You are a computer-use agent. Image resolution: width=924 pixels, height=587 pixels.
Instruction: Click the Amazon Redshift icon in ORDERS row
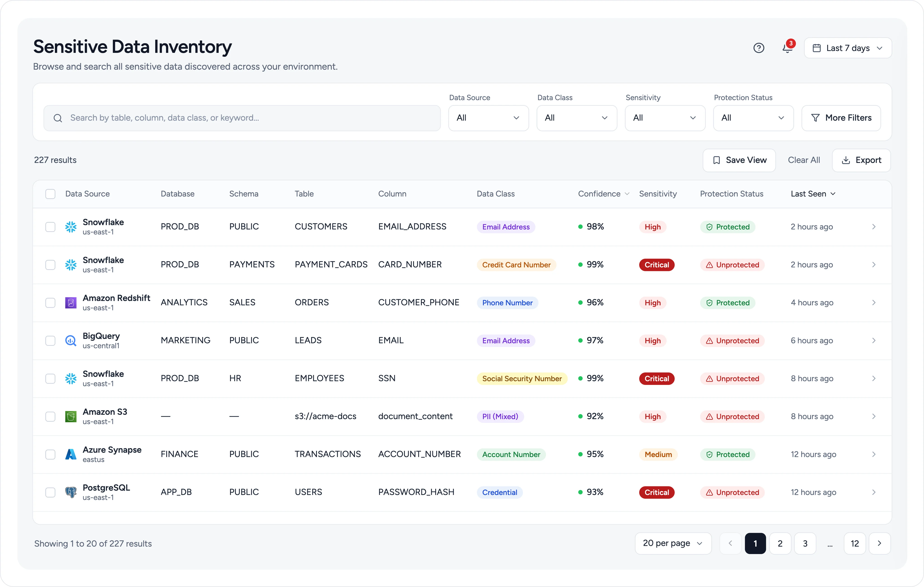click(71, 303)
